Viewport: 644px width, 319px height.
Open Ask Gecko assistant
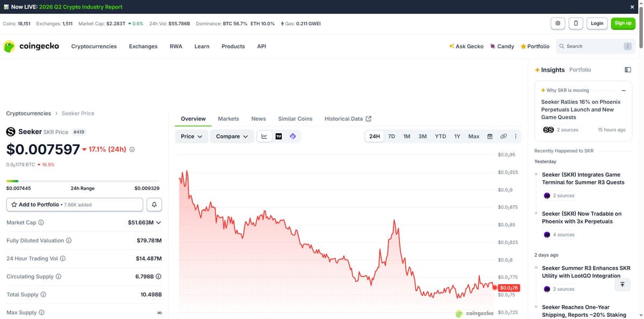[466, 47]
